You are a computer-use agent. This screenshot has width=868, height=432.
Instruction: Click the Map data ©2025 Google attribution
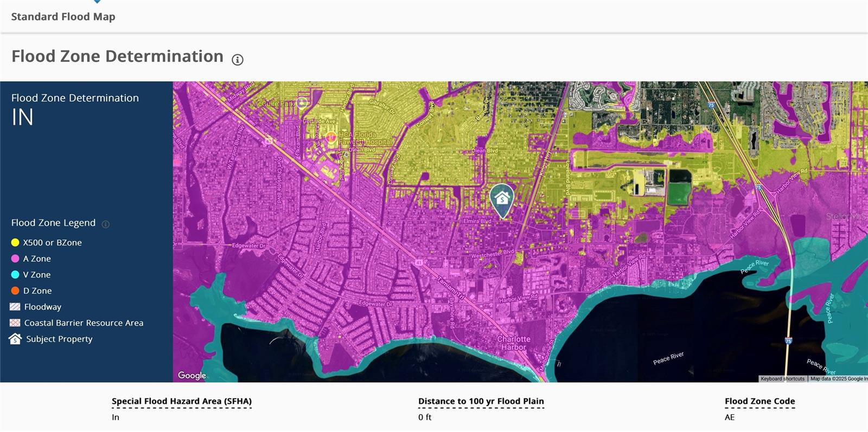(838, 379)
